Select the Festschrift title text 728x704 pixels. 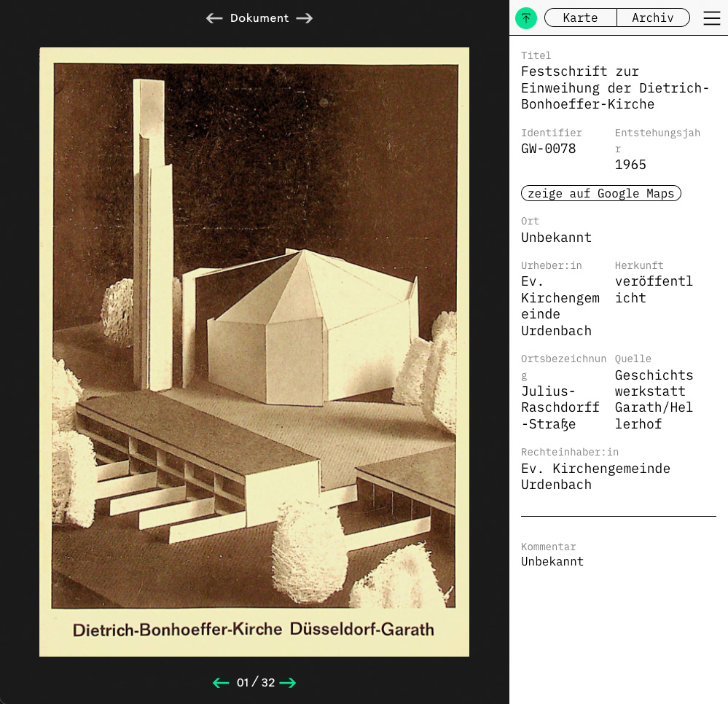pyautogui.click(x=614, y=87)
